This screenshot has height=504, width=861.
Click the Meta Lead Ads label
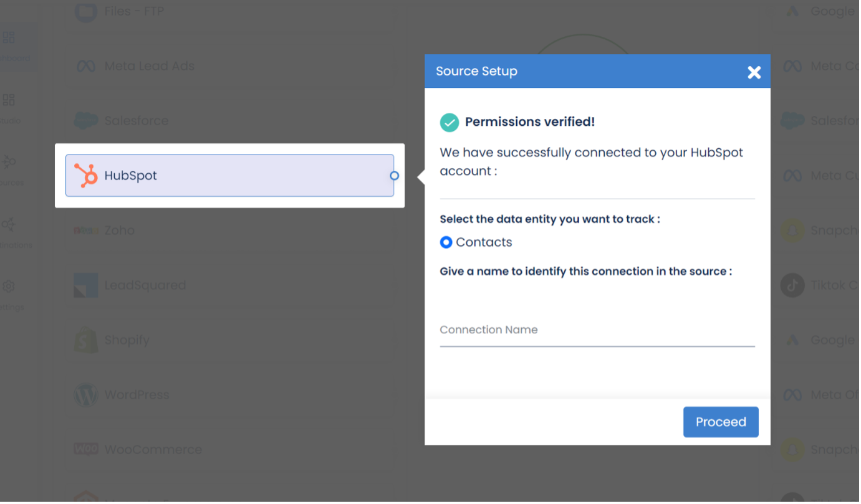tap(150, 66)
